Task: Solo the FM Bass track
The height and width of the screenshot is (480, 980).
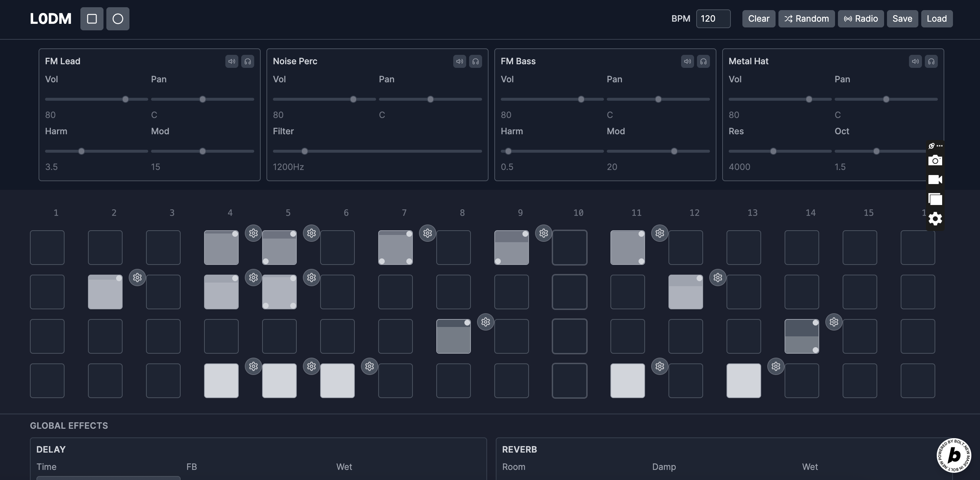Action: coord(703,61)
